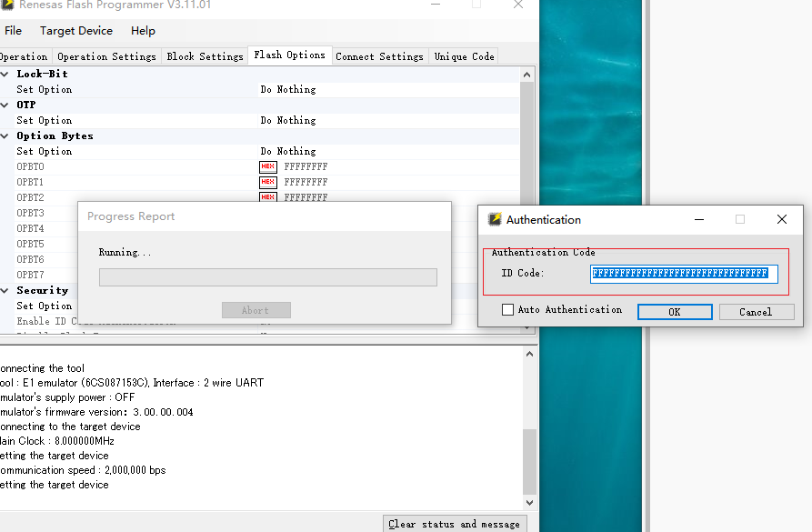Select the OPBT5 row label
The height and width of the screenshot is (532, 812).
31,244
